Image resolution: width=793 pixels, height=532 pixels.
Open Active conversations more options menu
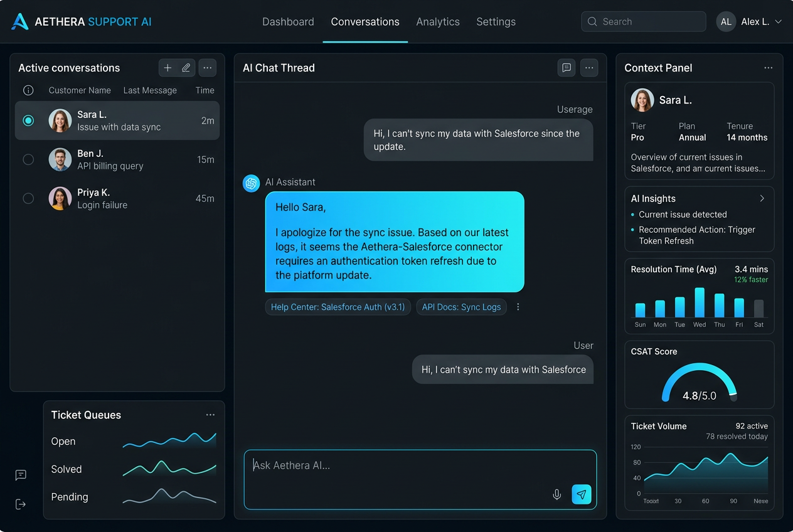point(208,68)
